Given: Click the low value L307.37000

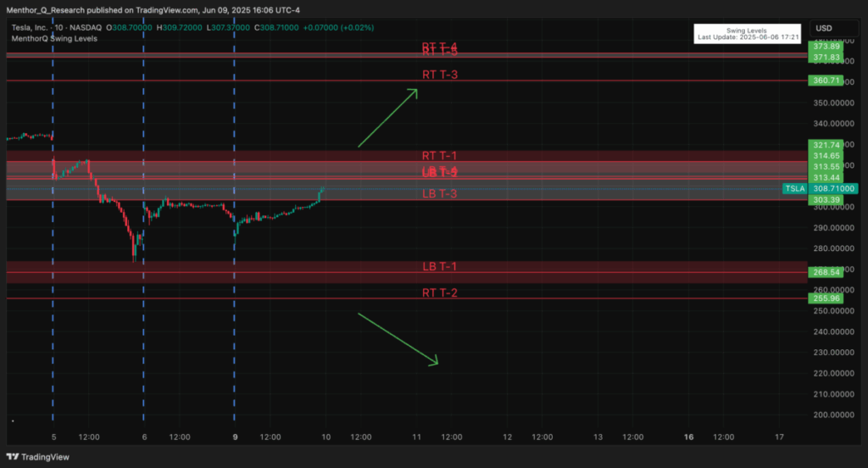Looking at the screenshot, I should [x=228, y=28].
